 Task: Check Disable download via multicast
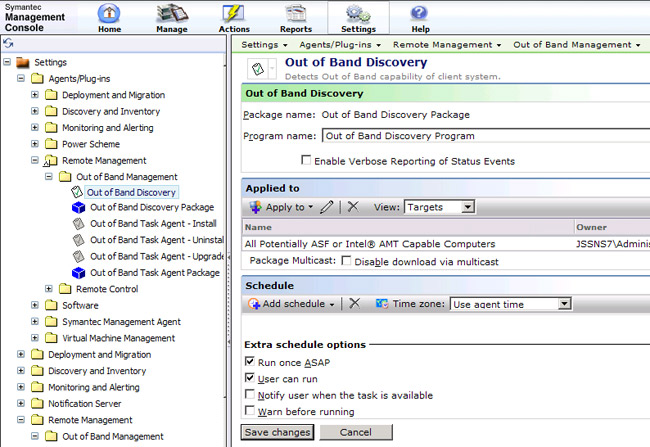(346, 260)
